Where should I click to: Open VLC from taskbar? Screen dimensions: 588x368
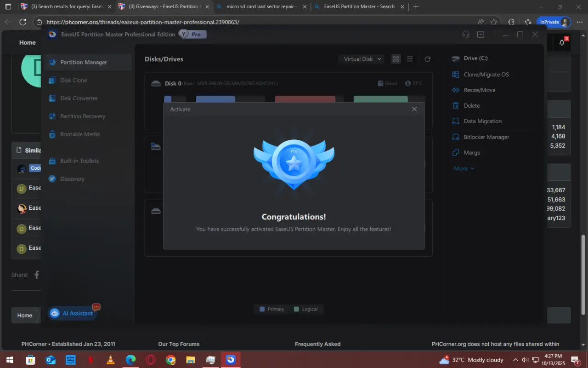point(110,360)
